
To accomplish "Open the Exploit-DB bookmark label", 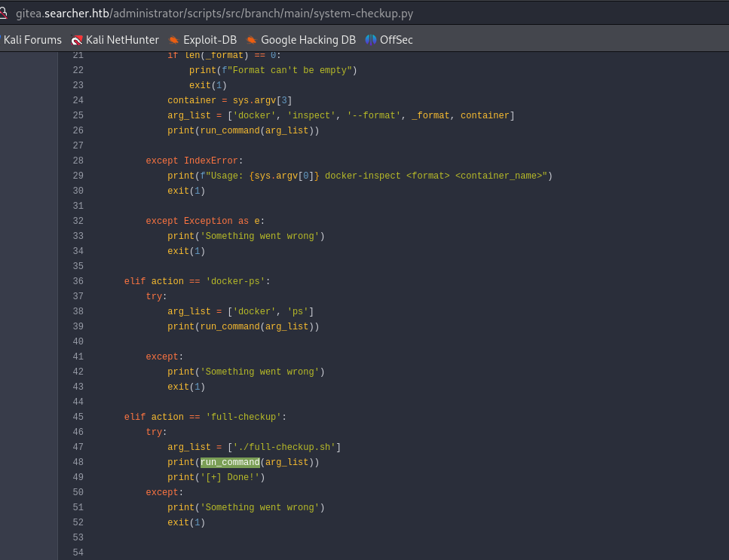I will 210,40.
